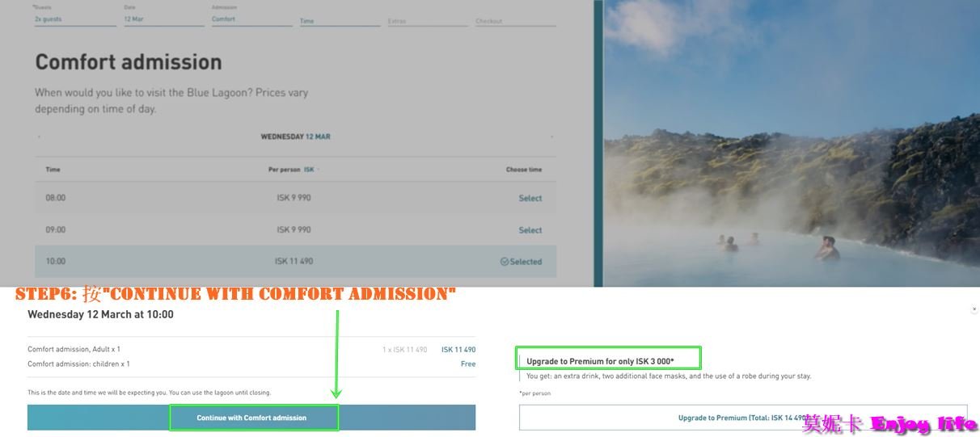Go to previous day arrow
Viewport: 980px width, 437px height.
click(38, 137)
